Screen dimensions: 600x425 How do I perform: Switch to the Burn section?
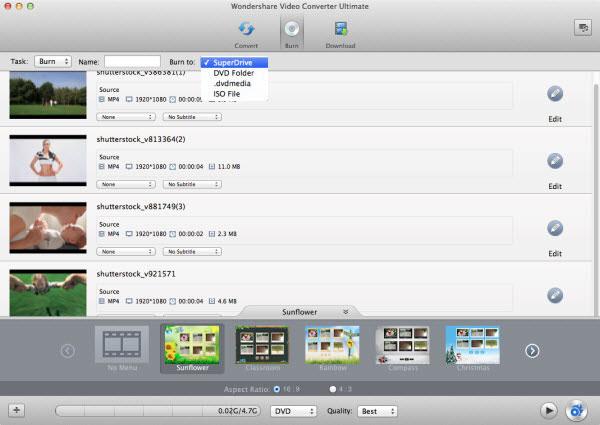pyautogui.click(x=292, y=34)
